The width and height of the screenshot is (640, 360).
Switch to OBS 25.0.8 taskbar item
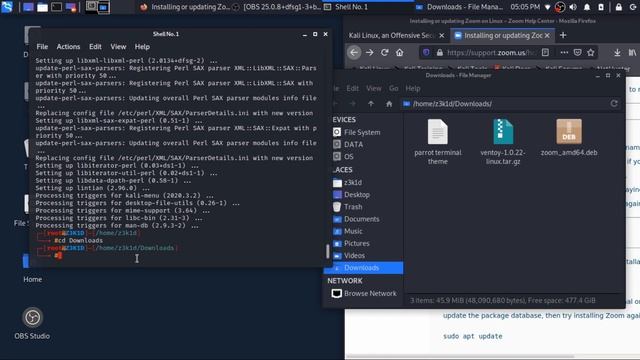point(277,7)
